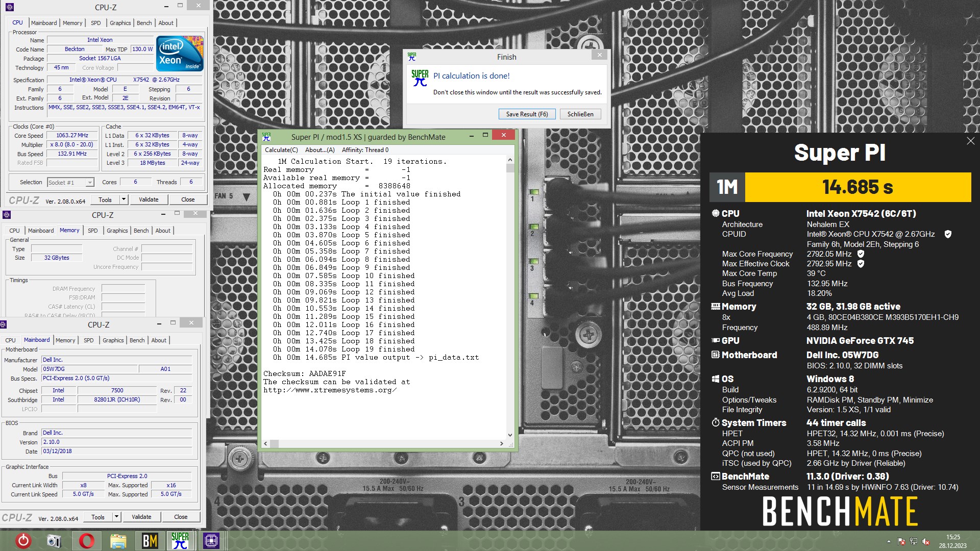Select CPU tab in Memory CPU-Z window
The image size is (980, 551).
(x=15, y=231)
